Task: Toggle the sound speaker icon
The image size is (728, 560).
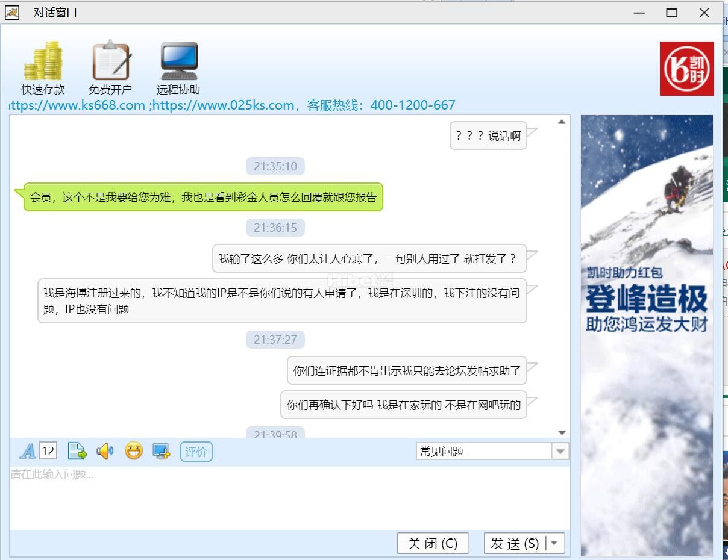Action: [105, 451]
